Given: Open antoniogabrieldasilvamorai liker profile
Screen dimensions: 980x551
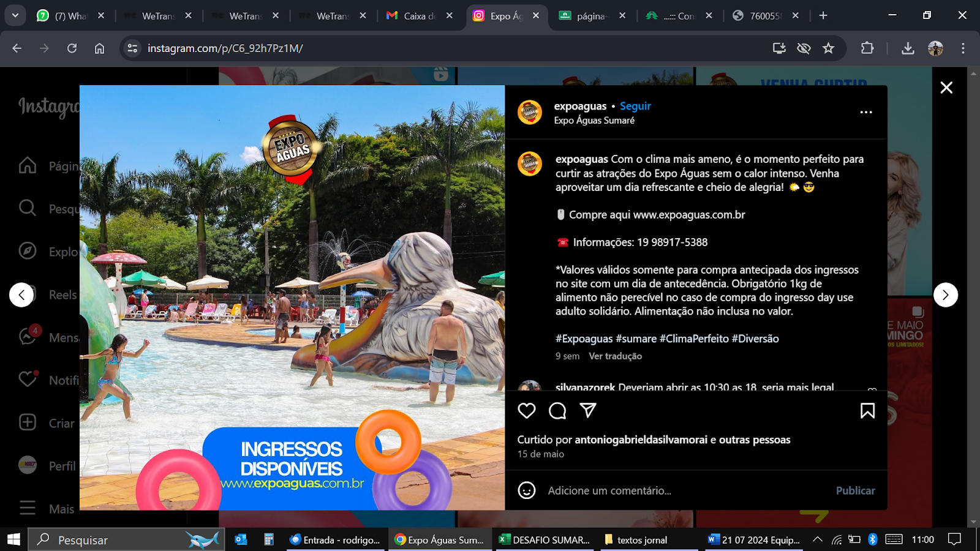Looking at the screenshot, I should 641,440.
